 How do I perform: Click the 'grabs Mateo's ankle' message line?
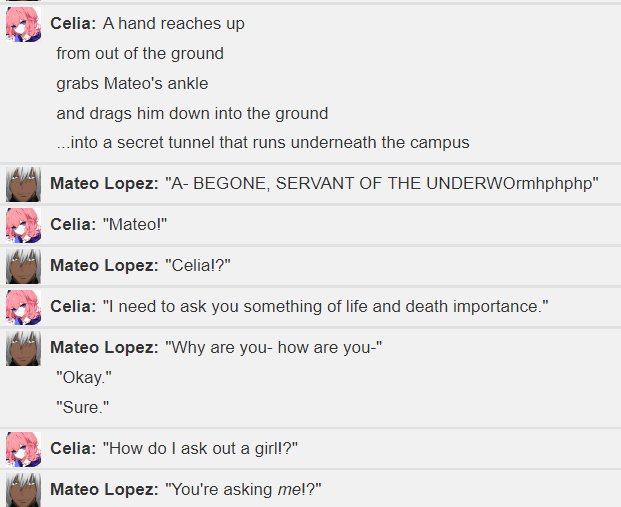(x=132, y=84)
